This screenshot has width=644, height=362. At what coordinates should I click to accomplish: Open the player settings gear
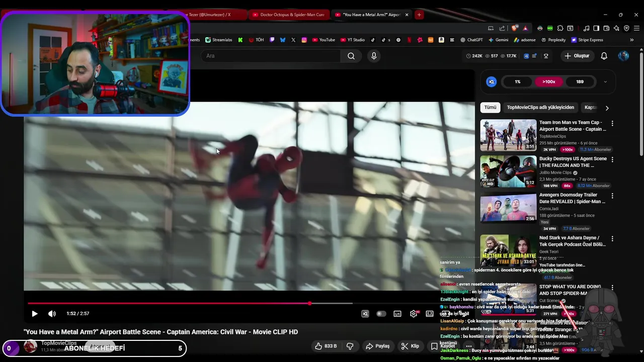pyautogui.click(x=414, y=314)
